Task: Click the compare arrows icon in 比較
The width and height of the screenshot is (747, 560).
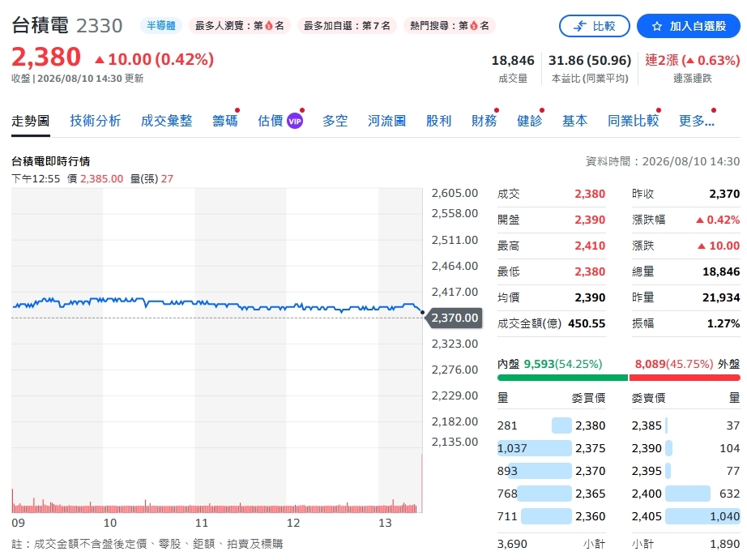Action: (x=579, y=26)
